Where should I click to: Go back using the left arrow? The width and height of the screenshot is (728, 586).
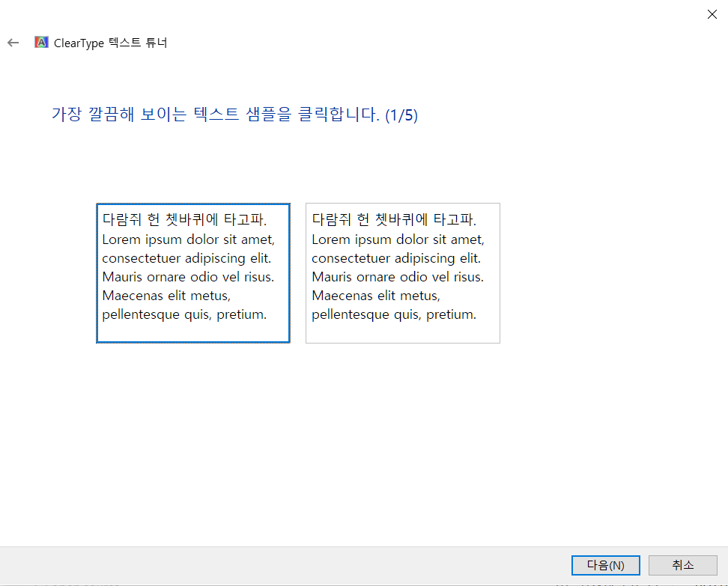13,43
